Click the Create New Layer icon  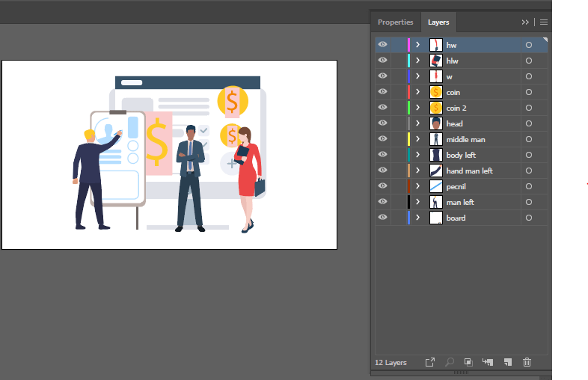pyautogui.click(x=507, y=362)
